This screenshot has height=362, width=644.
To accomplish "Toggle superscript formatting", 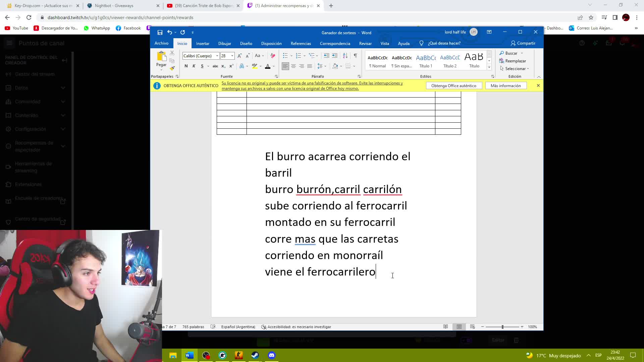I will 231,66.
